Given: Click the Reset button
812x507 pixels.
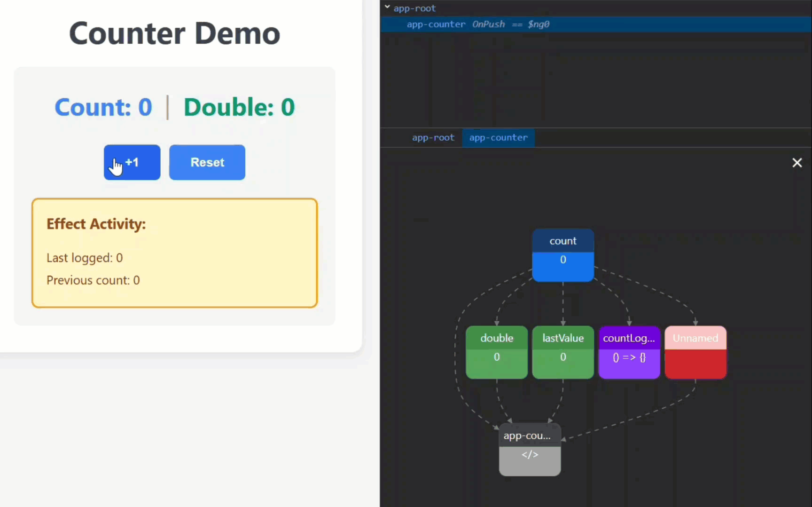Looking at the screenshot, I should (x=207, y=162).
